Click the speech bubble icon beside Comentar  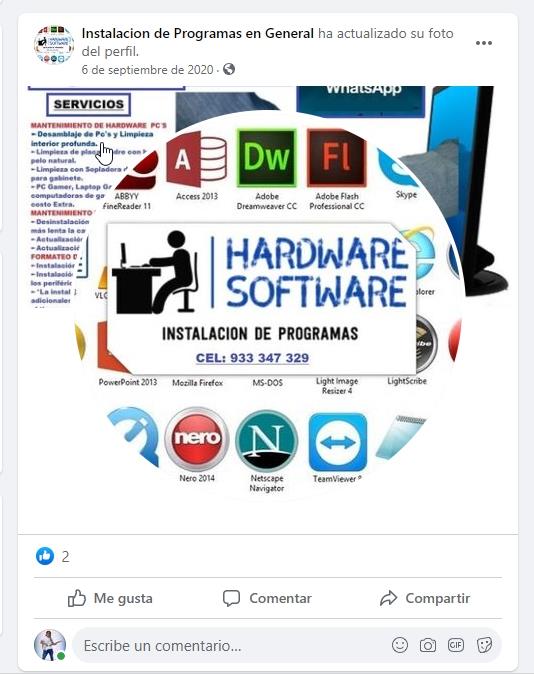tap(231, 598)
